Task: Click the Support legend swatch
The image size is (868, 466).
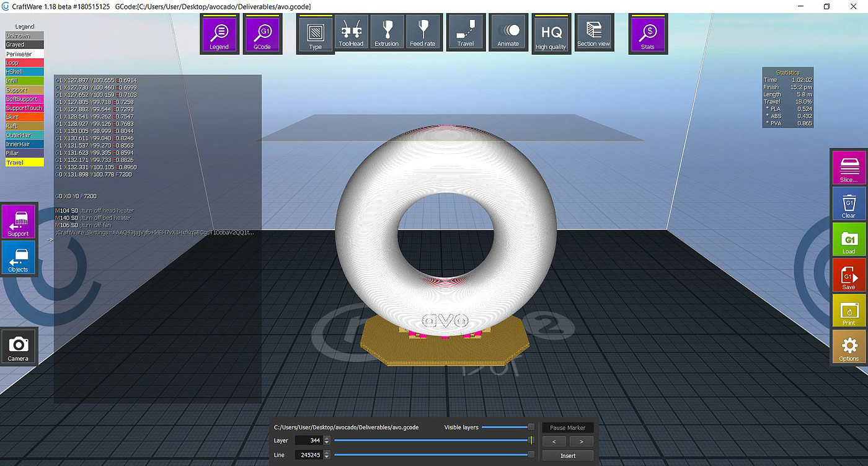Action: 25,90
